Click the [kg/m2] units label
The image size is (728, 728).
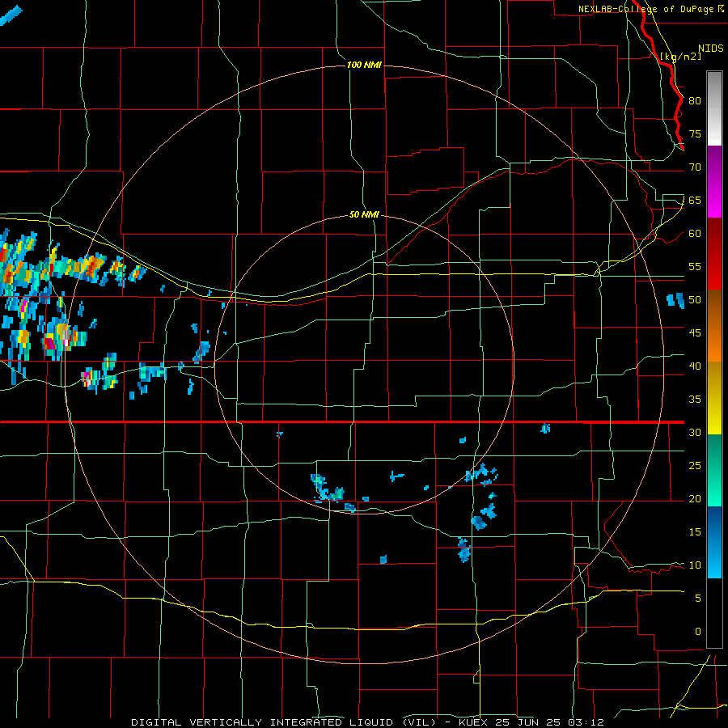680,57
